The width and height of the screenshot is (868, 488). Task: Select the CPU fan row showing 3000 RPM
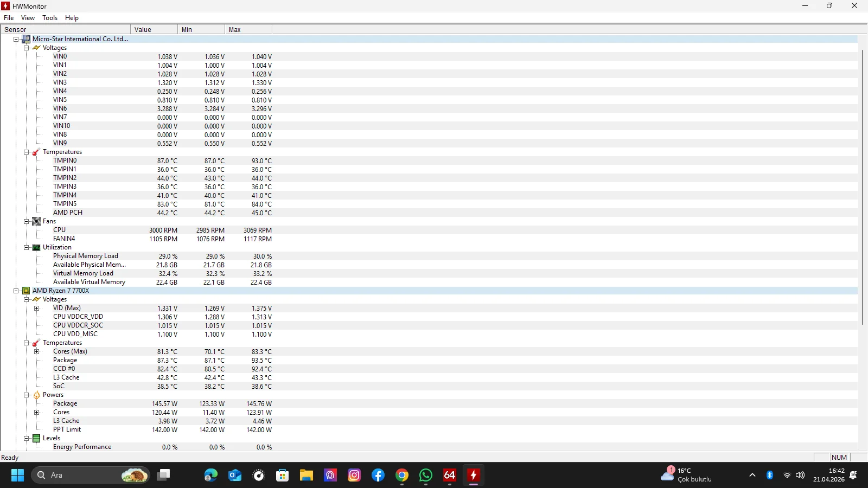coord(429,230)
